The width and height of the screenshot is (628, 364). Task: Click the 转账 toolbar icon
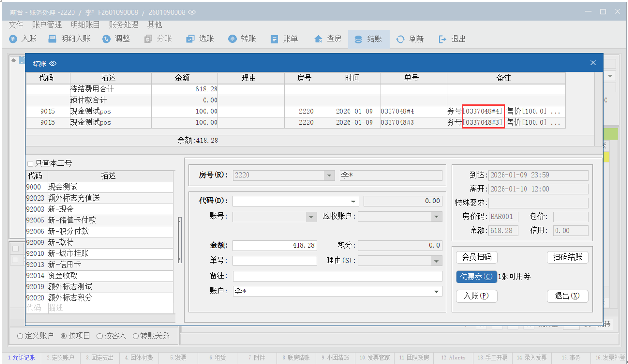[x=232, y=39]
